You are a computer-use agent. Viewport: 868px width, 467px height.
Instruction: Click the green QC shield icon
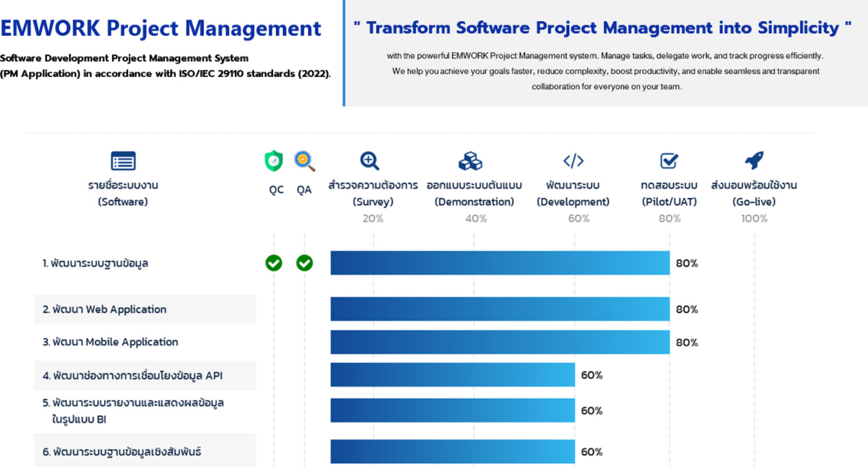point(274,161)
